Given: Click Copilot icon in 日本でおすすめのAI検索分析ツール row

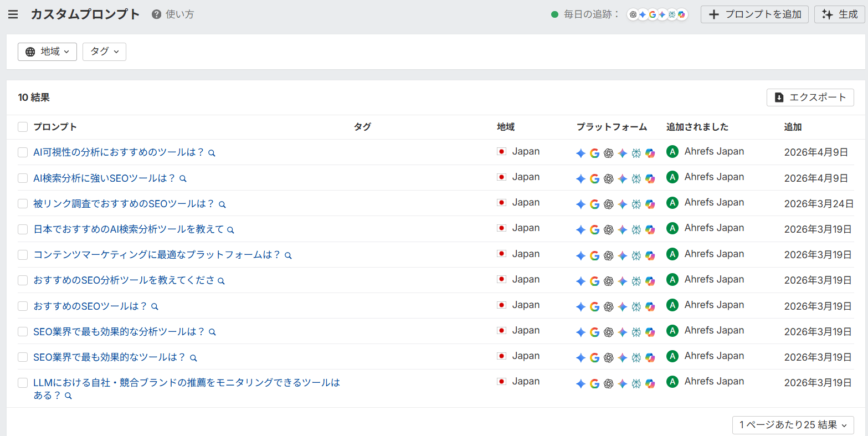Looking at the screenshot, I should 650,230.
